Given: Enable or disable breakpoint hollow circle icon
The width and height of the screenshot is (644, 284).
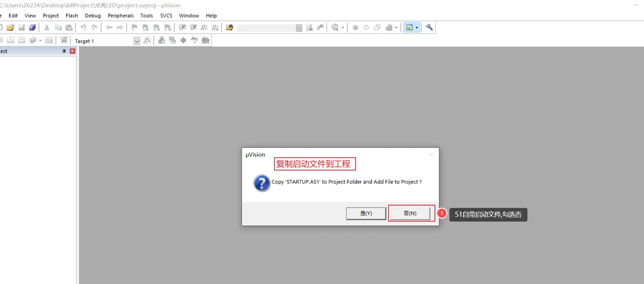Looking at the screenshot, I should tap(366, 27).
